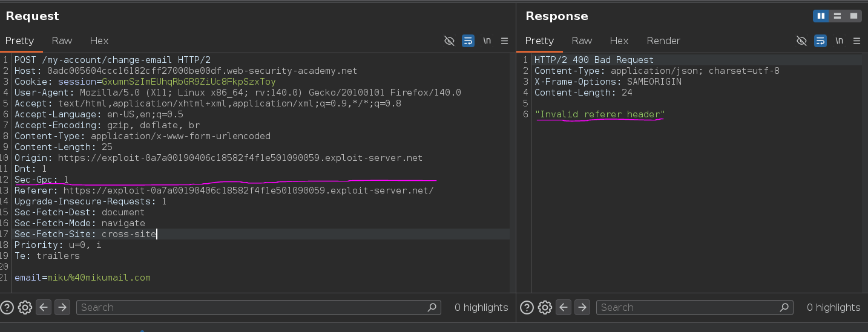Click the Response panel title
Viewport: 868px width, 332px height.
(557, 16)
